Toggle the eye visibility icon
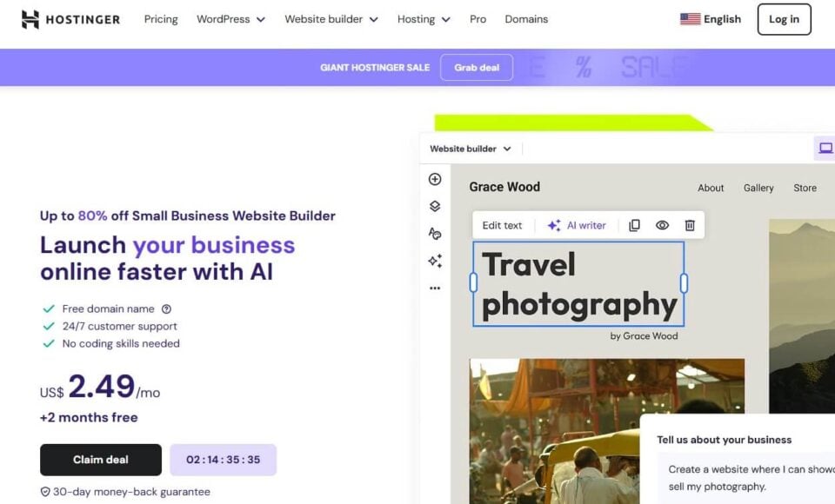835x504 pixels. 662,225
